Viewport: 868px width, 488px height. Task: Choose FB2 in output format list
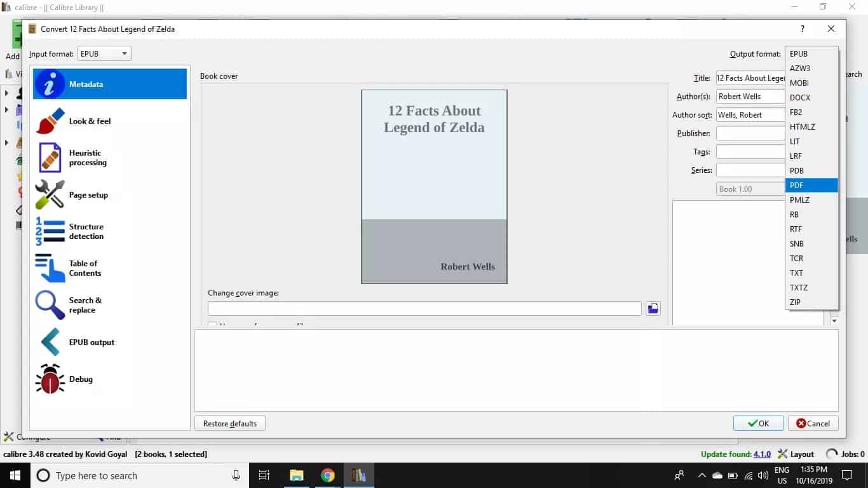(x=811, y=112)
